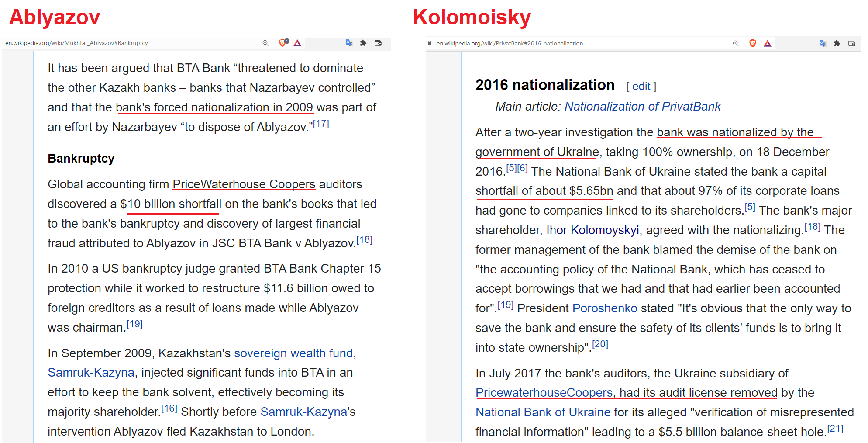Open Google Translate extension in the PrivatBank browser

coord(823,43)
